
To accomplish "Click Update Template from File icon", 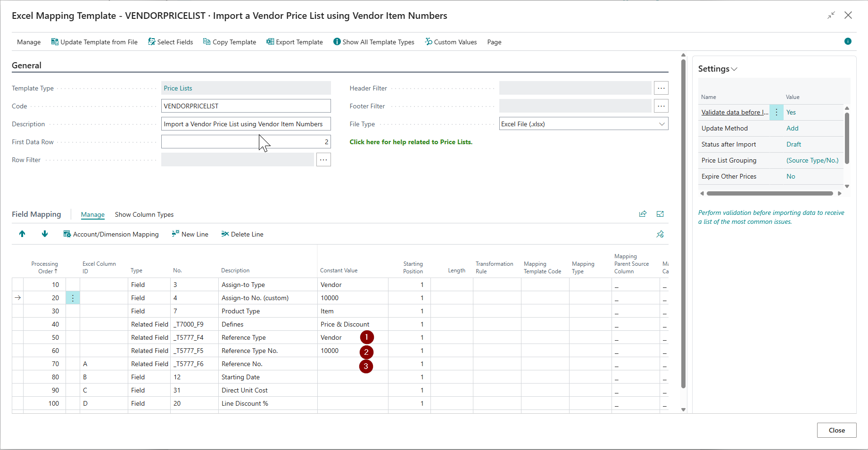I will click(55, 42).
